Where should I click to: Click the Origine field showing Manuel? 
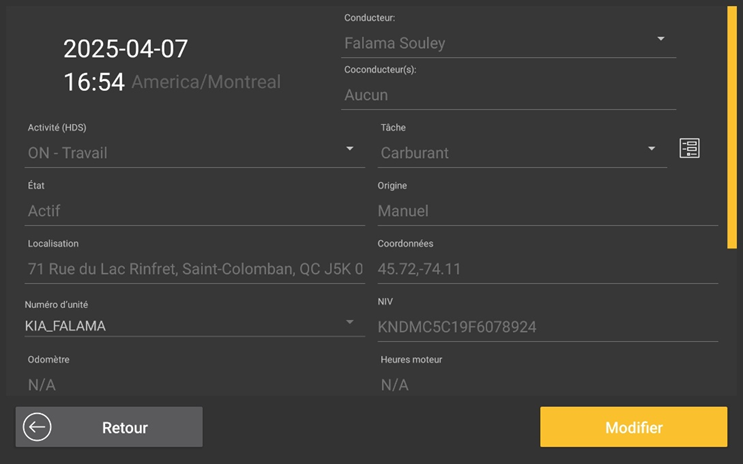click(x=546, y=211)
